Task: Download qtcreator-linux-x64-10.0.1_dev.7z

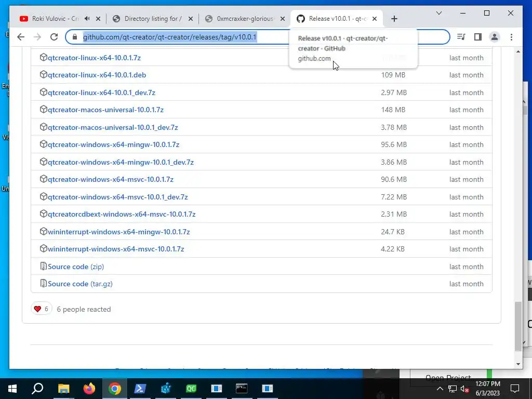Action: point(101,92)
